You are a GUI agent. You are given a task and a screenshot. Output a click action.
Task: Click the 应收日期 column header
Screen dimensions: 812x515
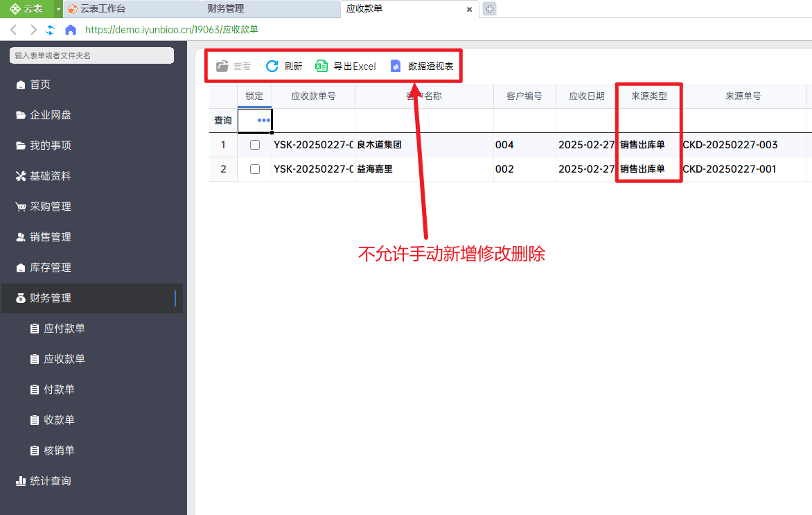tap(587, 96)
